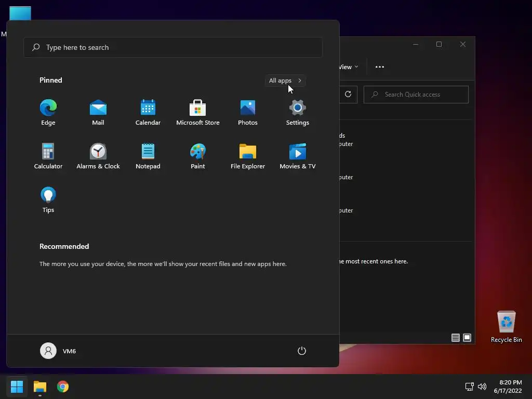Click the Windows Start button on taskbar
Image resolution: width=532 pixels, height=399 pixels.
[x=17, y=387]
